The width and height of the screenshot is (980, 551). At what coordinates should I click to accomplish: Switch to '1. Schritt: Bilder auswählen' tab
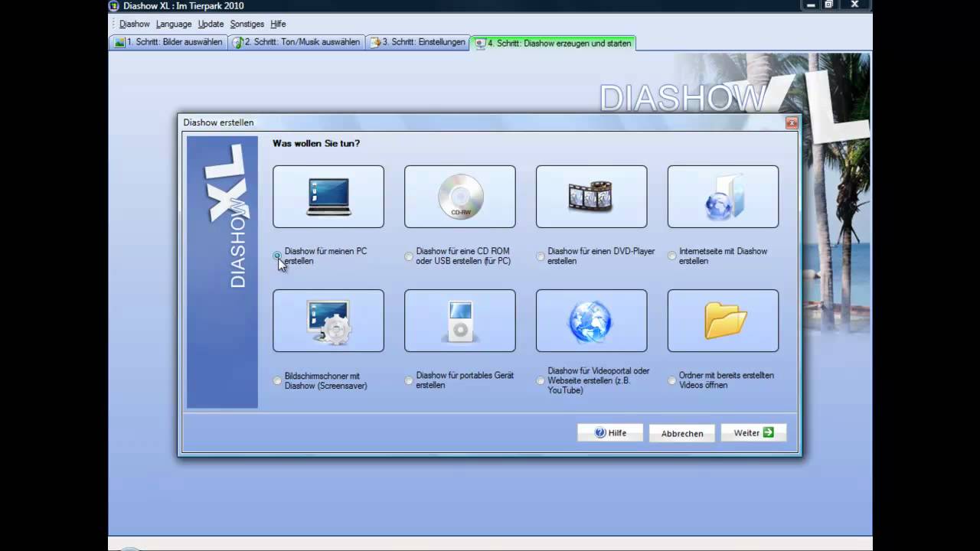coord(168,43)
